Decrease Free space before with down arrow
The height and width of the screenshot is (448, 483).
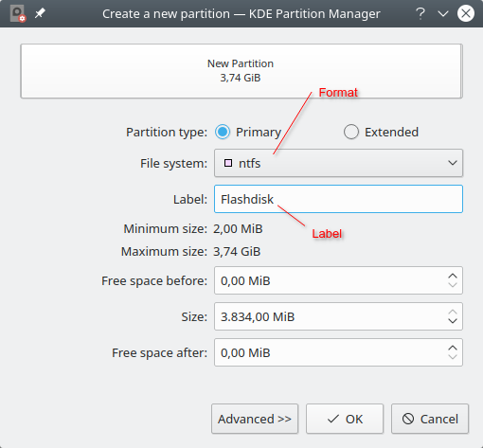[x=453, y=285]
